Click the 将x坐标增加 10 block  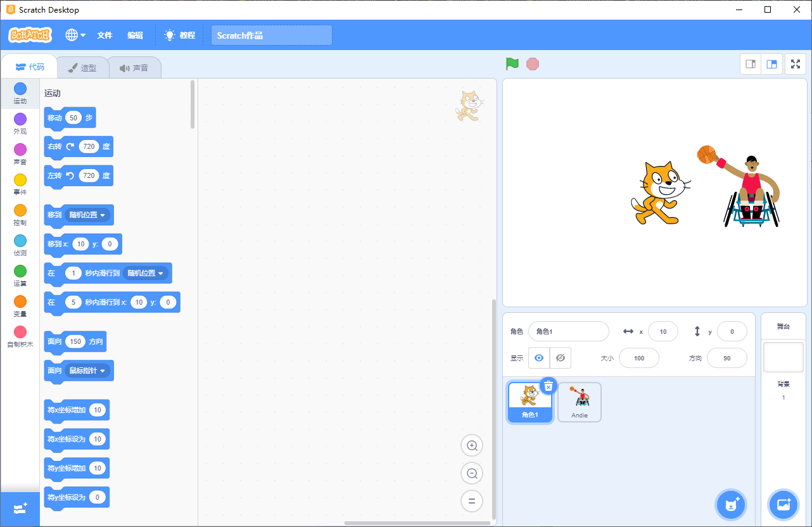tap(76, 410)
